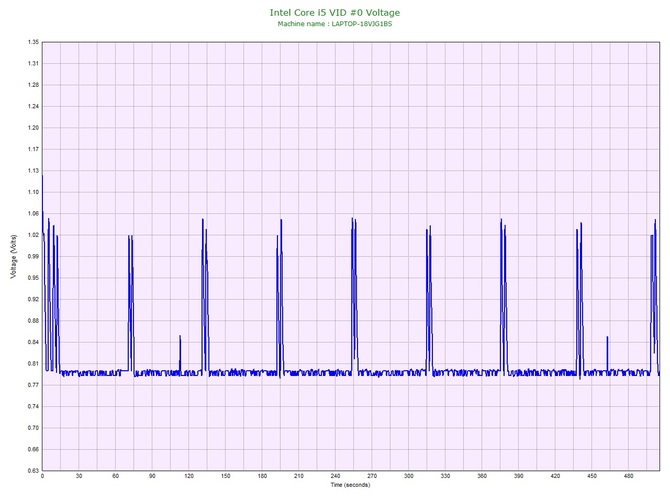Click the 0.81 tick on the voltage axis
Screen dimensions: 670x502
[x=32, y=363]
